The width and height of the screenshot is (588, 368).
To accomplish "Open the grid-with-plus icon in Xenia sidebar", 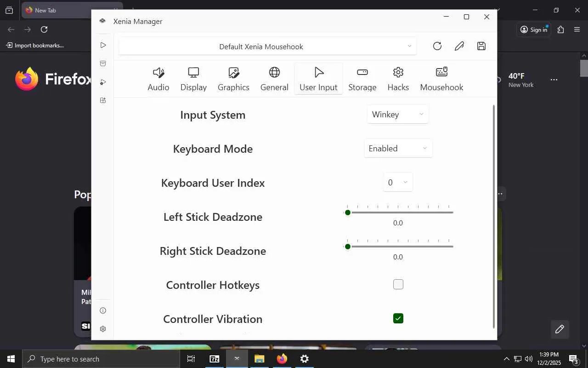I will point(103,100).
